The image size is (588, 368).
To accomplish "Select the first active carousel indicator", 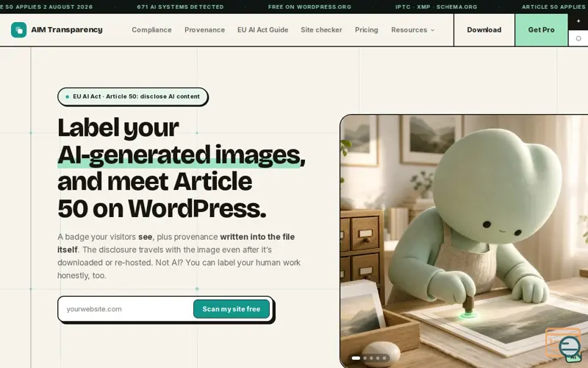I will click(x=356, y=358).
